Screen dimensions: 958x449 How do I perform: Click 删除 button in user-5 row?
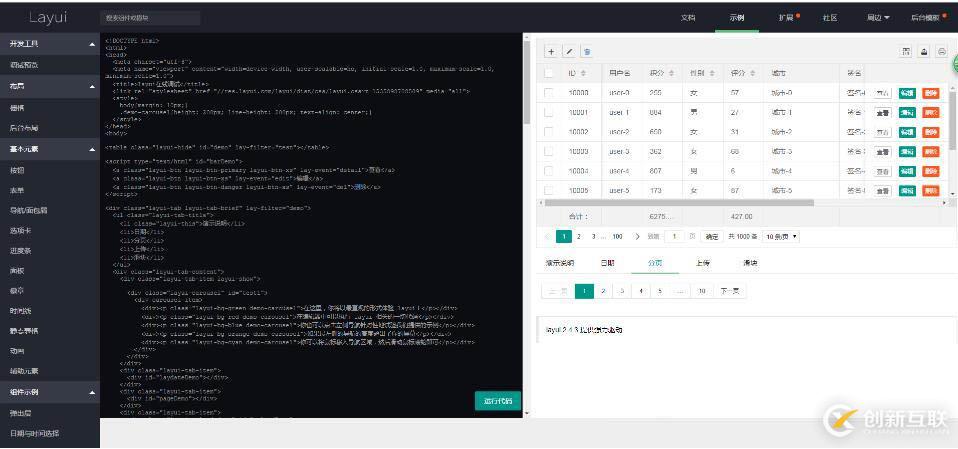point(931,191)
